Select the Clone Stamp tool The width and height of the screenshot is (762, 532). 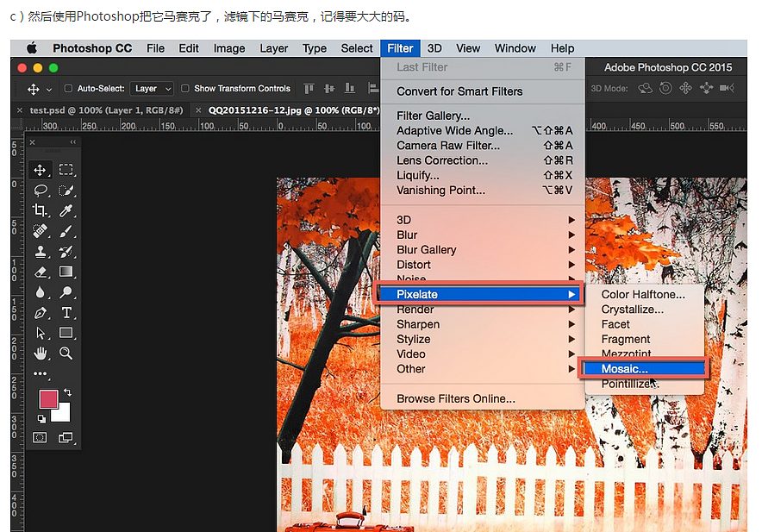(40, 251)
